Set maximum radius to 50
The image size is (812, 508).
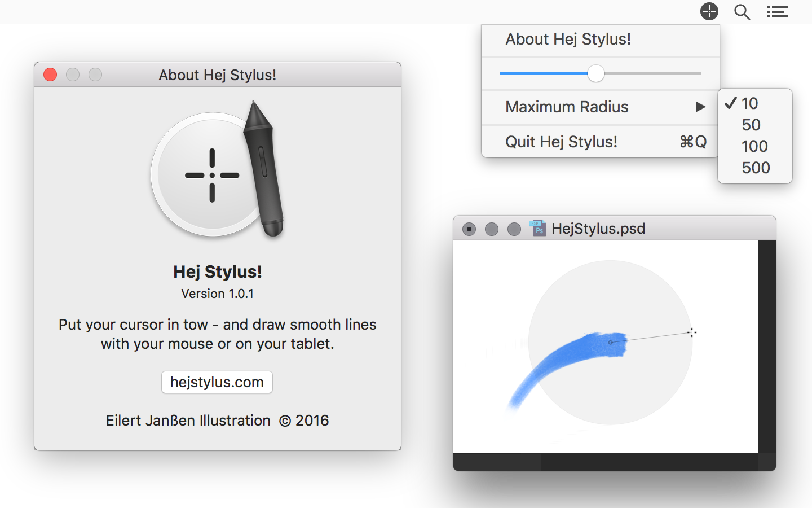(754, 125)
